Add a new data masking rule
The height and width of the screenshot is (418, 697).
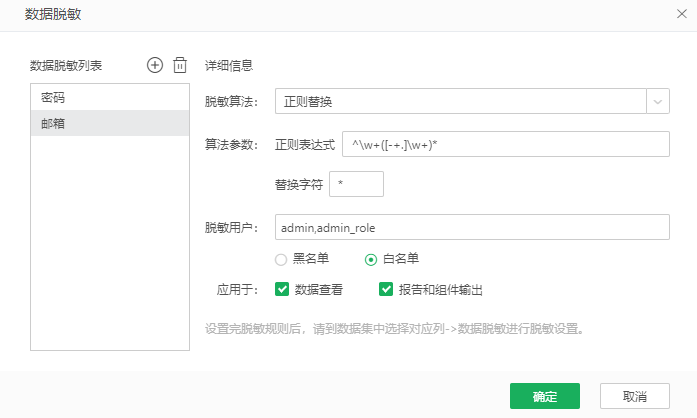click(155, 65)
